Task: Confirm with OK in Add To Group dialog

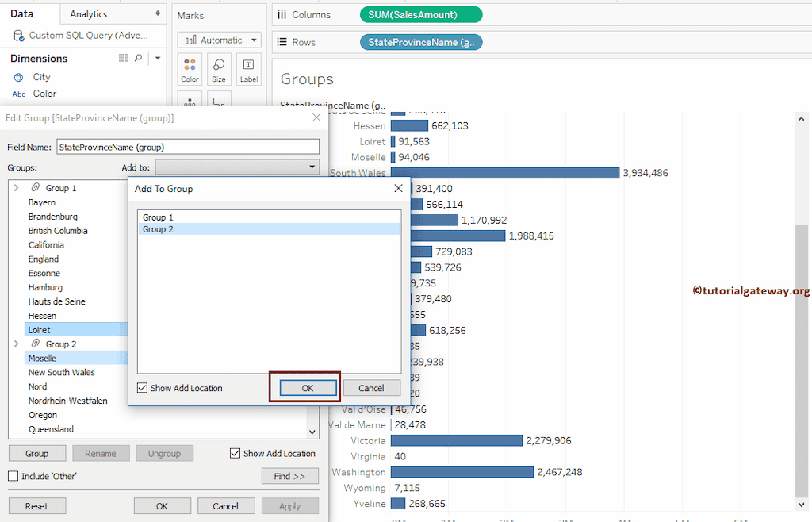Action: [304, 388]
